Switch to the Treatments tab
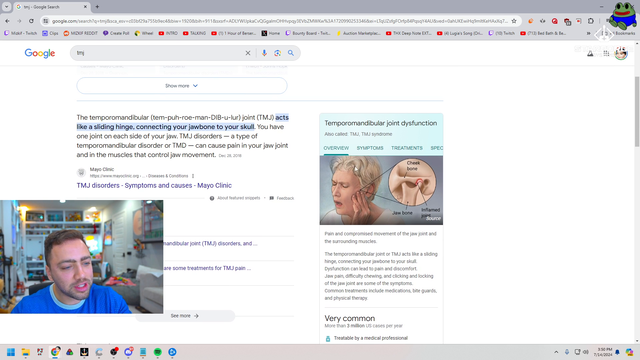The height and width of the screenshot is (360, 640). coord(407,148)
